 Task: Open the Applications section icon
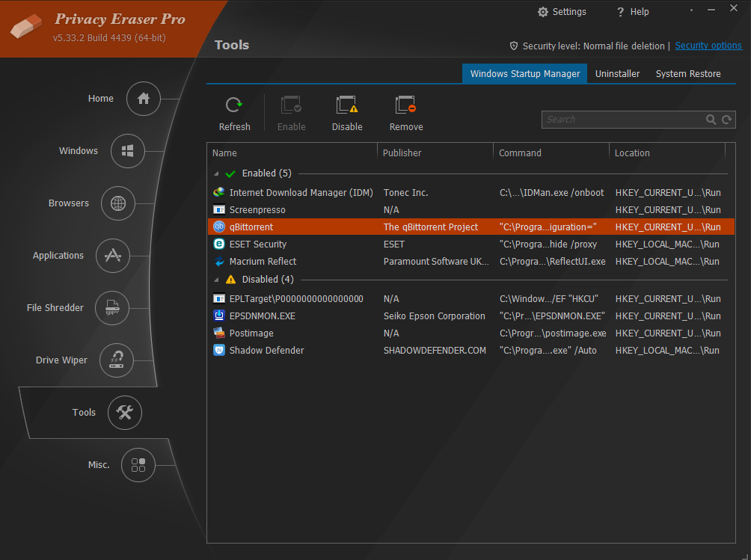coord(112,256)
